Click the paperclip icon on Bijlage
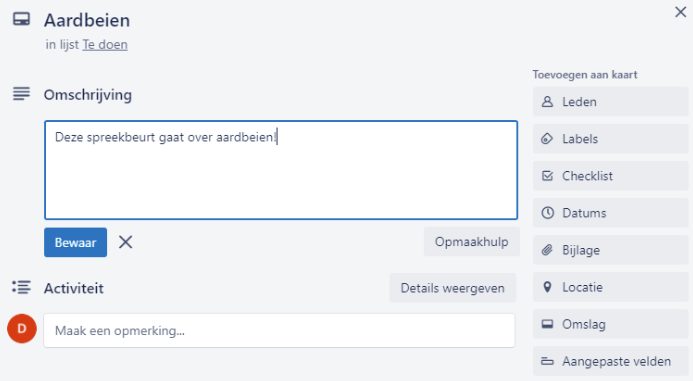This screenshot has width=693, height=381. (x=547, y=250)
